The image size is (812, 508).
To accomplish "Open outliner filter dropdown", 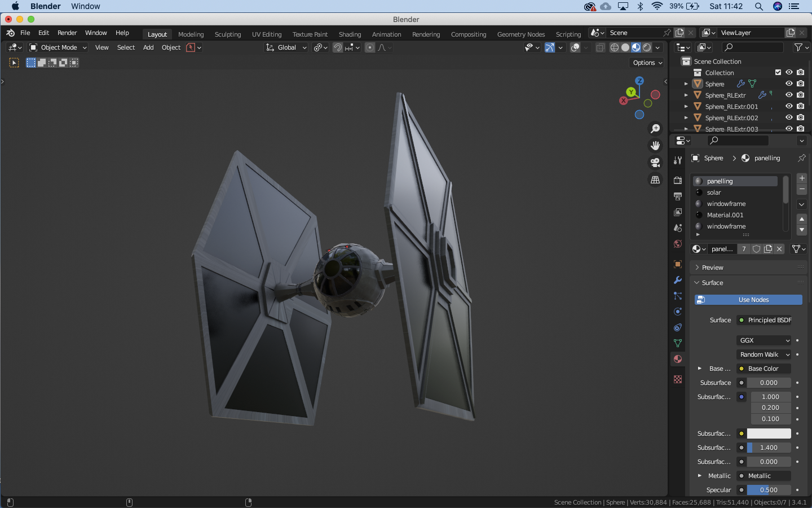I will click(x=800, y=47).
